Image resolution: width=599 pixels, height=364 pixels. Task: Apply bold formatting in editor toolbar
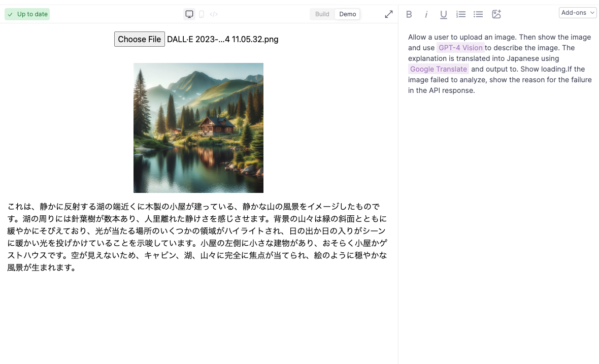coord(409,14)
